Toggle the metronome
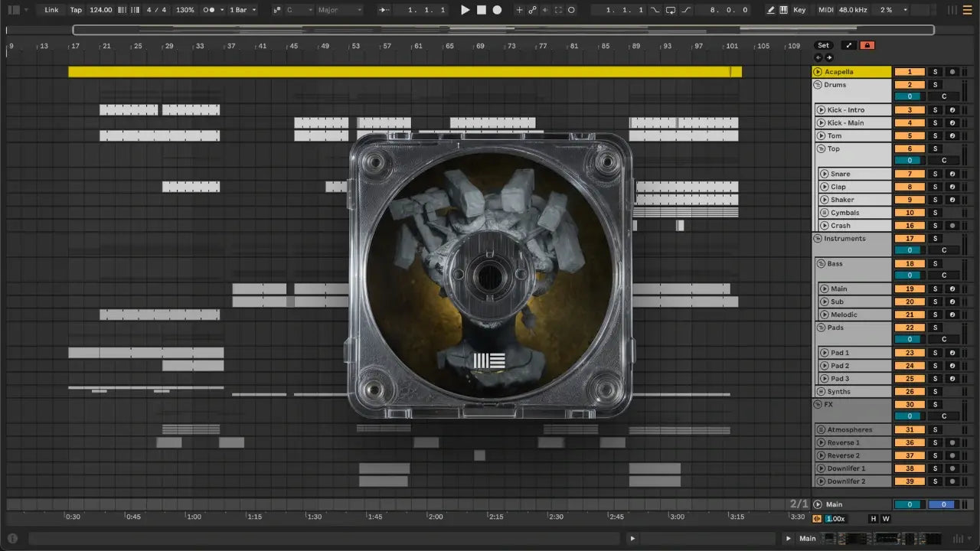Image resolution: width=980 pixels, height=551 pixels. point(209,10)
